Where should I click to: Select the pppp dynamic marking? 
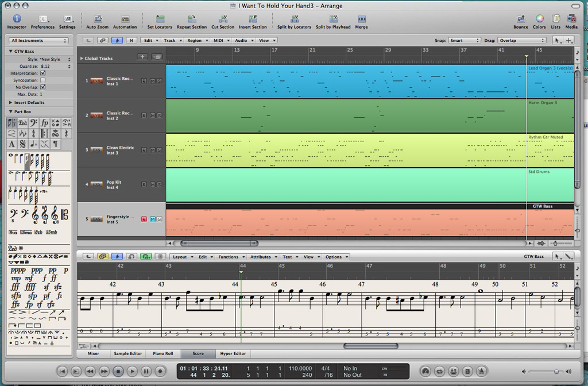(18, 270)
